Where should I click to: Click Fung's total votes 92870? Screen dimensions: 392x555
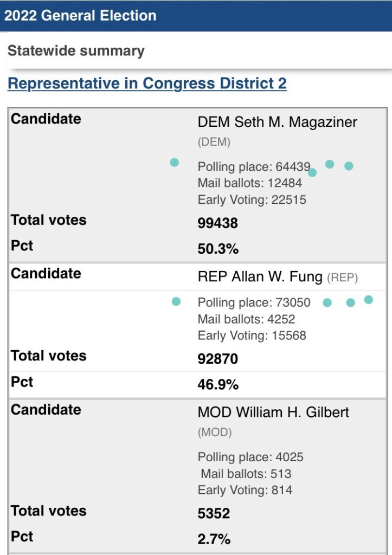click(x=218, y=359)
